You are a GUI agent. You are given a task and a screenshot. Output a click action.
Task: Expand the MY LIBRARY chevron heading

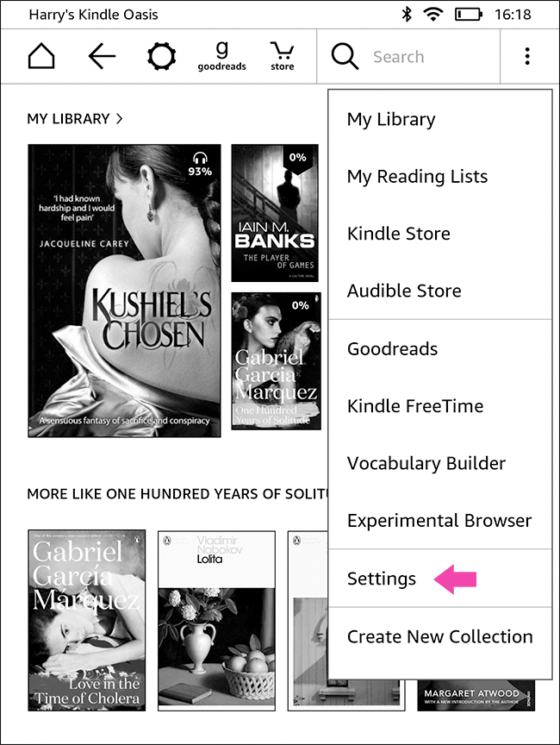(x=75, y=119)
